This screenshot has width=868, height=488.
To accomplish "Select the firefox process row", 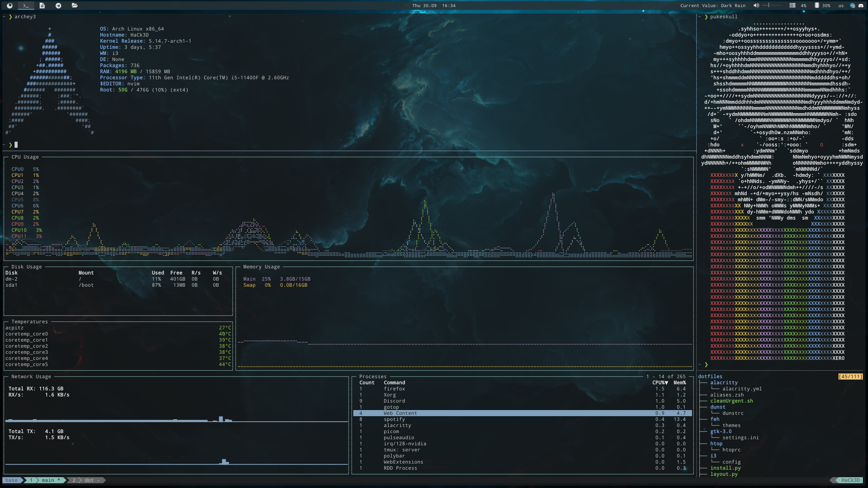I will 522,389.
